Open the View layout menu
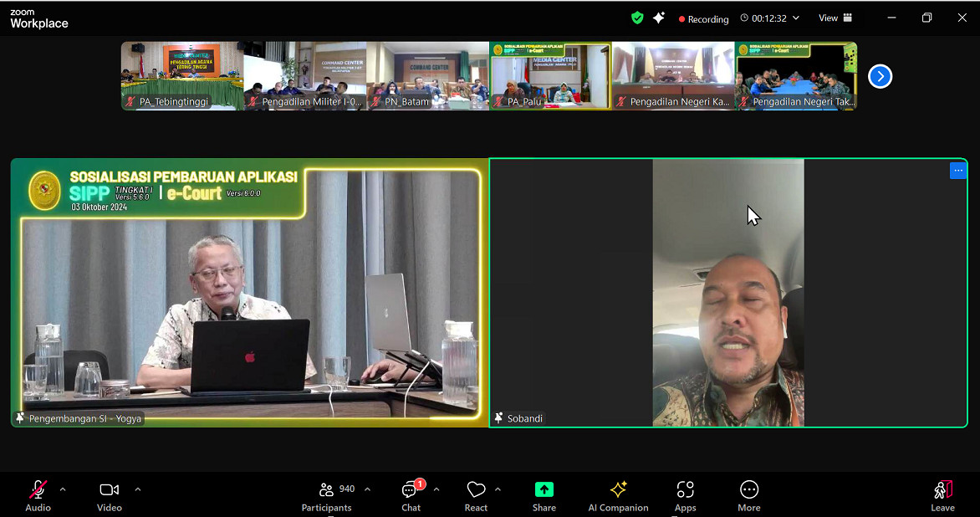 click(x=835, y=18)
